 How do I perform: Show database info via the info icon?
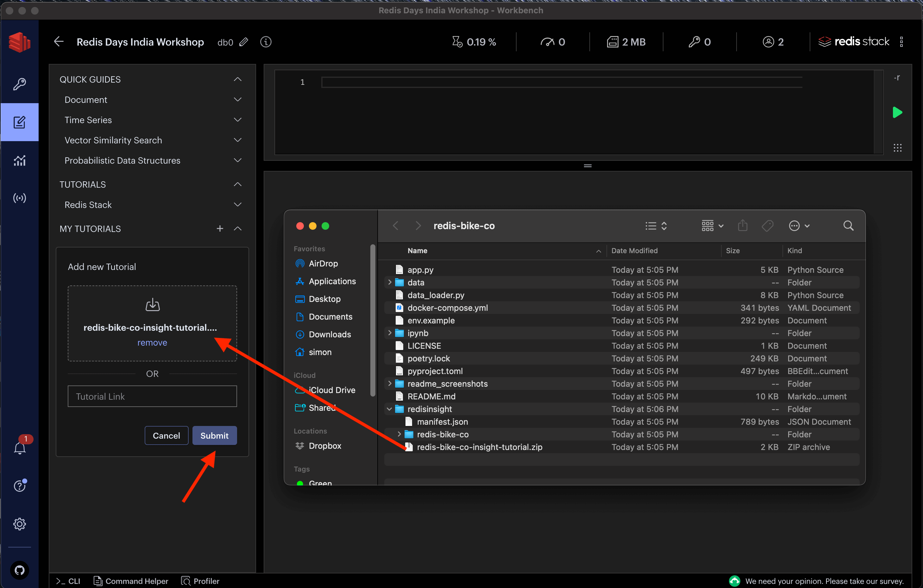click(x=266, y=42)
